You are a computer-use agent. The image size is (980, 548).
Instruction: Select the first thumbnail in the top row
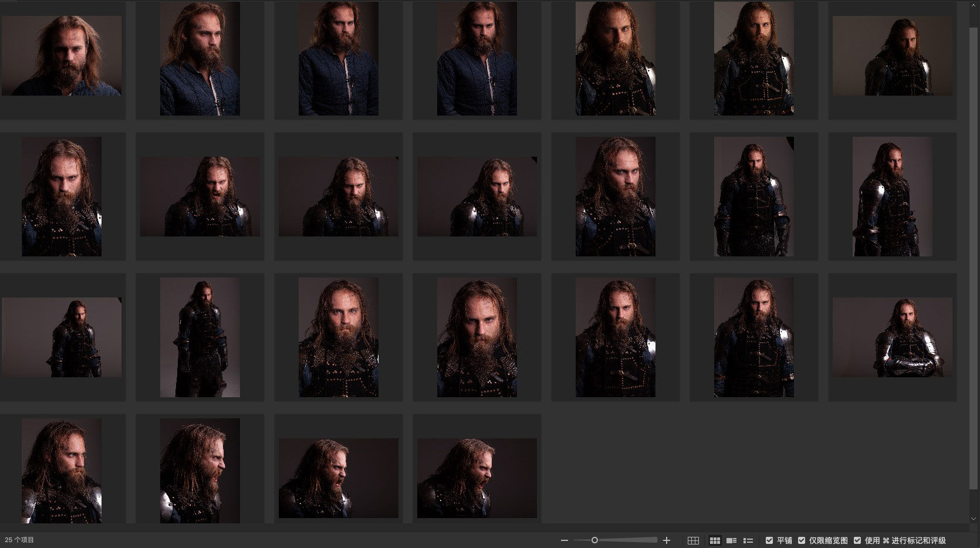click(62, 56)
